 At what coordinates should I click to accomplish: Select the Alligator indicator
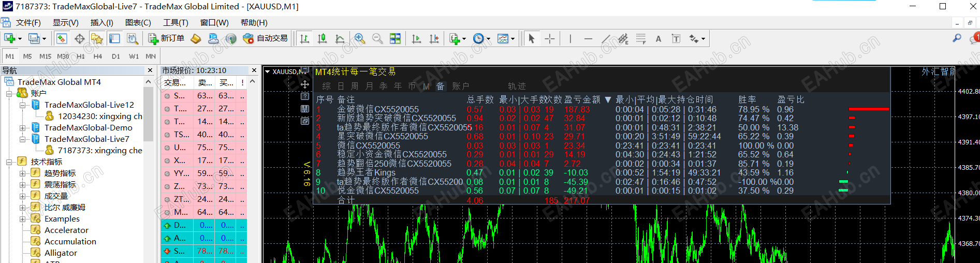coord(61,253)
